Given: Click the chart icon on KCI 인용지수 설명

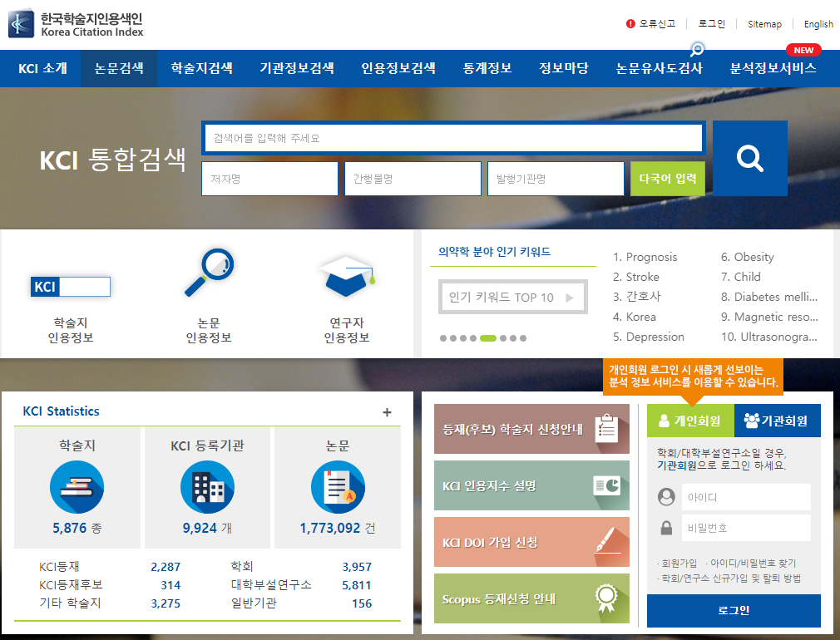Looking at the screenshot, I should pos(607,485).
